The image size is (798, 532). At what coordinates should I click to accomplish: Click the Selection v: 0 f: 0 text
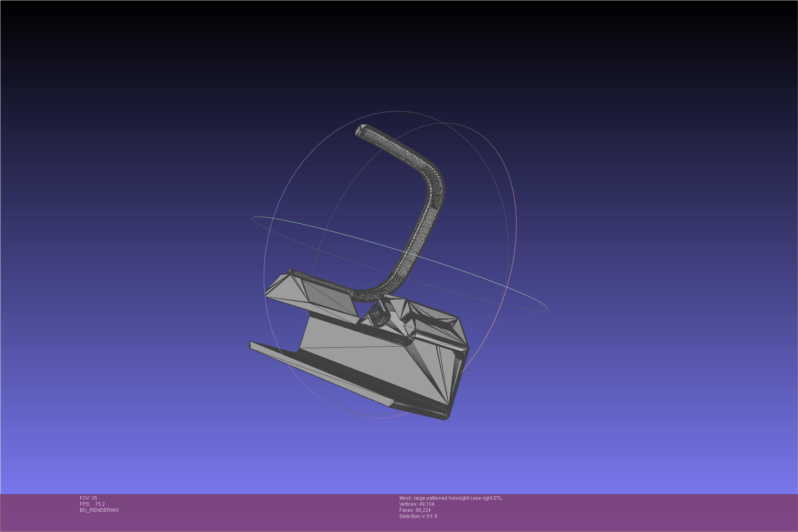[418, 516]
